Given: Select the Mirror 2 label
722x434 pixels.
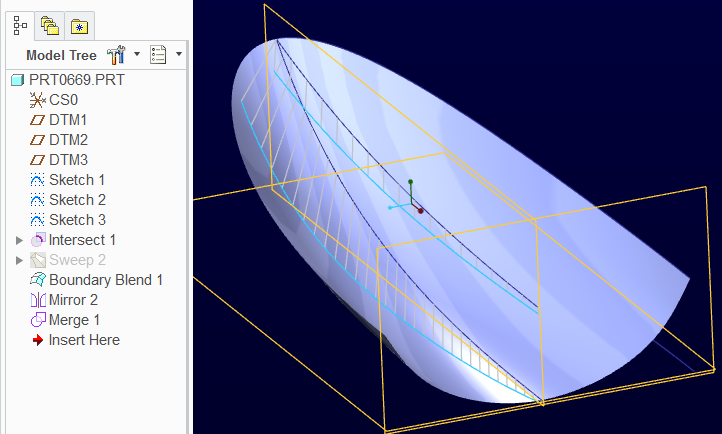Looking at the screenshot, I should (x=73, y=300).
